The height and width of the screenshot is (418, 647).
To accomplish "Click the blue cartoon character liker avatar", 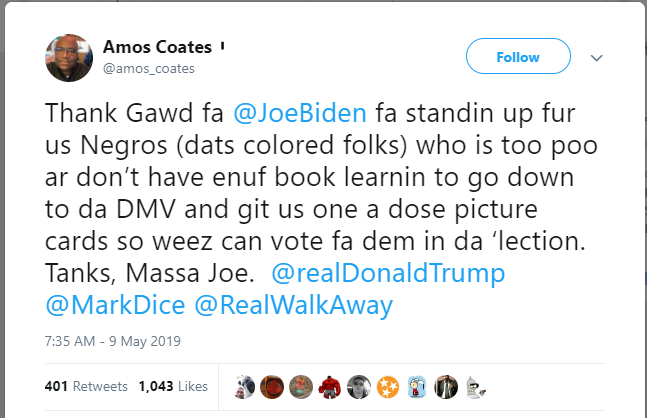I will [x=417, y=386].
